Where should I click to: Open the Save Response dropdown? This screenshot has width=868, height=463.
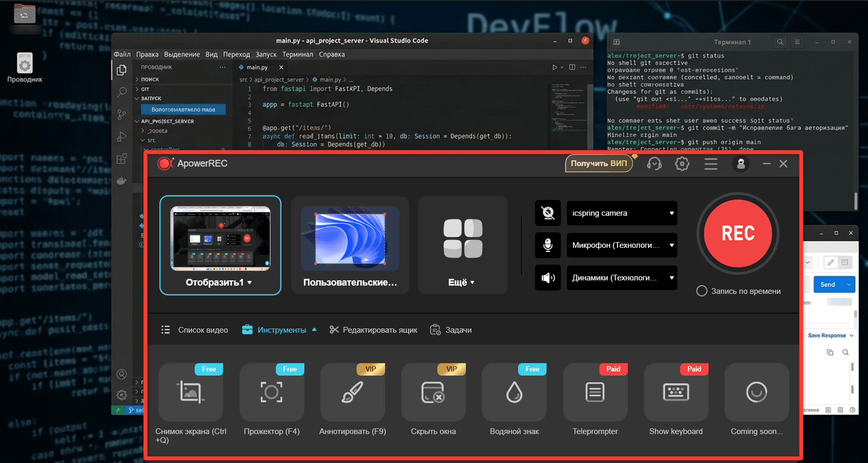[x=831, y=336]
